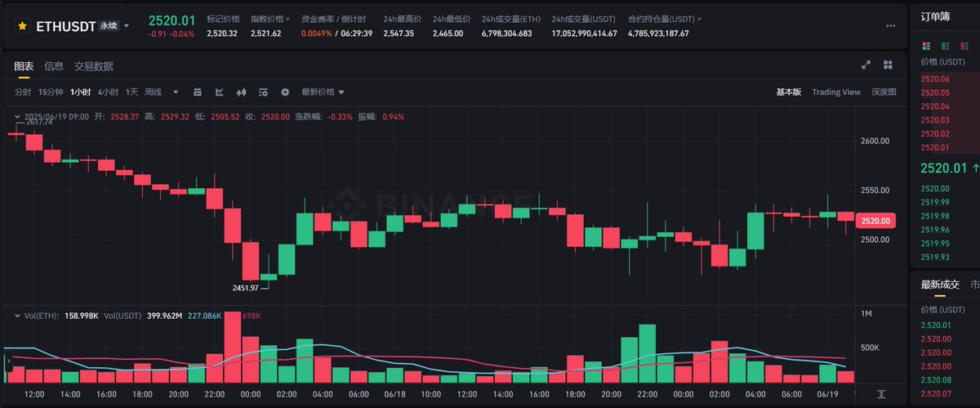Choose the 15分钟 interval
The height and width of the screenshot is (408, 980).
coord(51,92)
